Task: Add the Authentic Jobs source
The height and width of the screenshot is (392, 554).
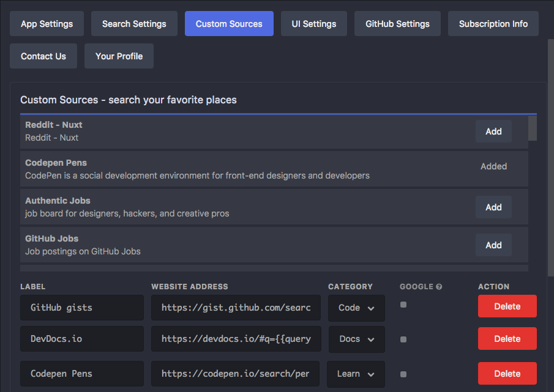Action: pyautogui.click(x=493, y=207)
